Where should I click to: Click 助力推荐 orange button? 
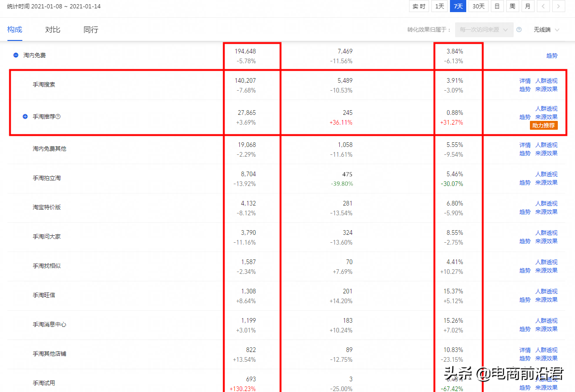coord(543,126)
